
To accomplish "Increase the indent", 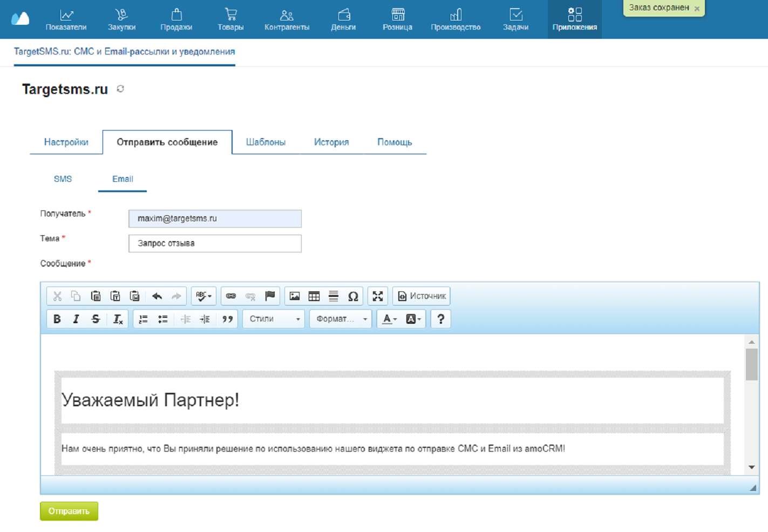I will 205,319.
